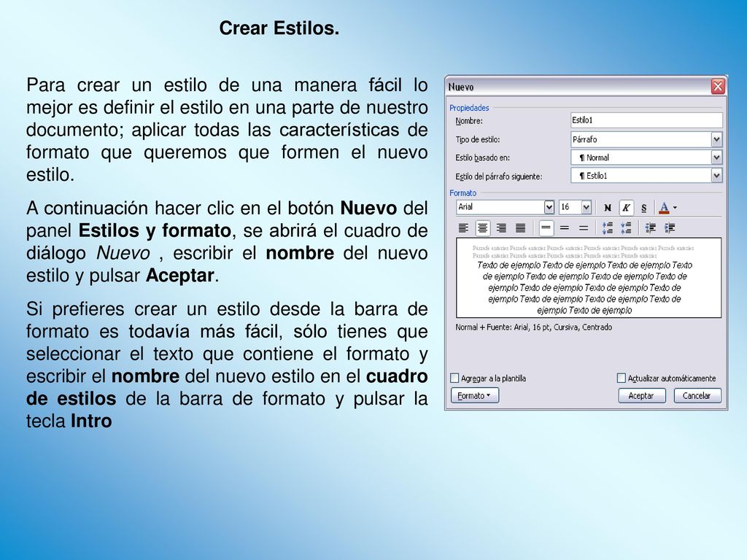
Task: Justify text alignment
Action: point(520,228)
